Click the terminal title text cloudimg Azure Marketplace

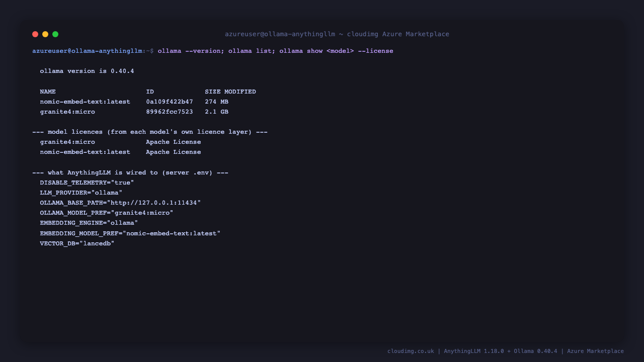(x=398, y=34)
